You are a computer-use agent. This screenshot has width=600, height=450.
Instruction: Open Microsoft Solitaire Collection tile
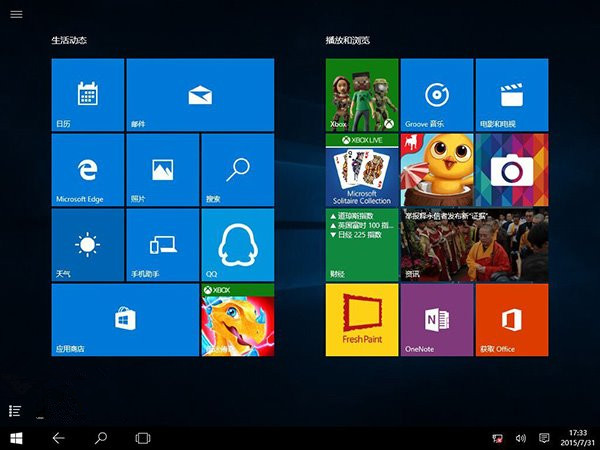pyautogui.click(x=362, y=170)
